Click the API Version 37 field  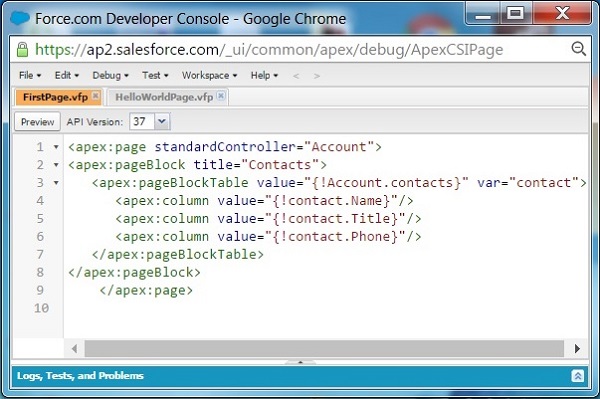pos(142,122)
